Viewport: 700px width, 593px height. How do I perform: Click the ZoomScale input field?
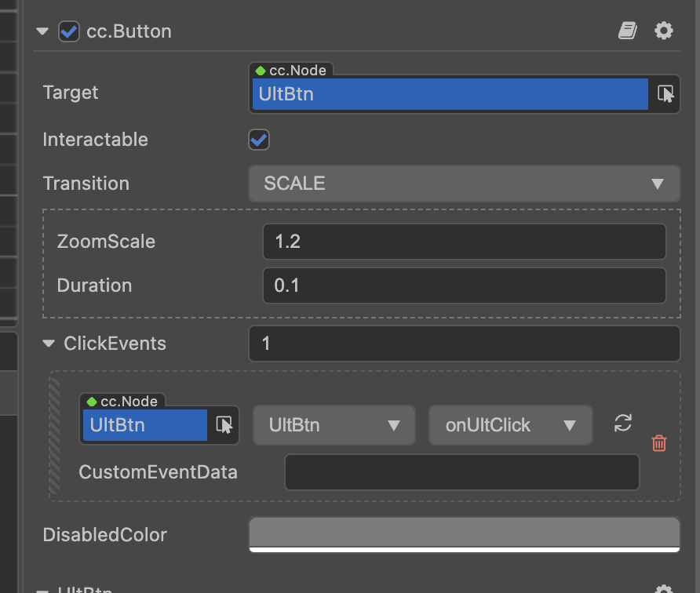[x=464, y=242]
